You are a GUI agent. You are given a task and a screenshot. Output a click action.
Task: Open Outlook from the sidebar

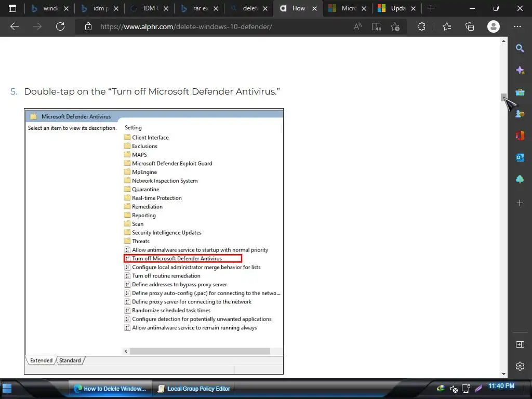point(520,157)
